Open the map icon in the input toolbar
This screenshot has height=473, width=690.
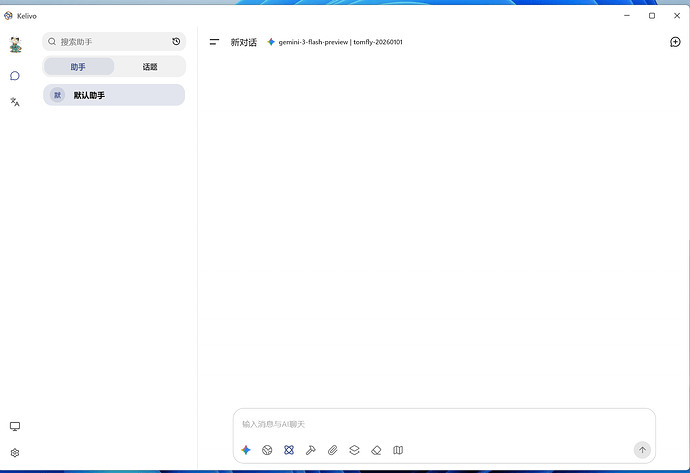click(x=398, y=450)
